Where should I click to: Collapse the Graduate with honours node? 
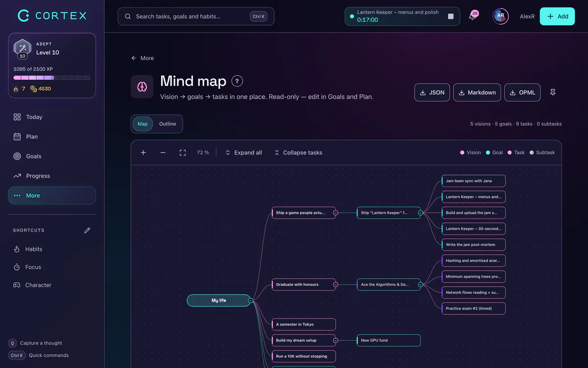[336, 285]
